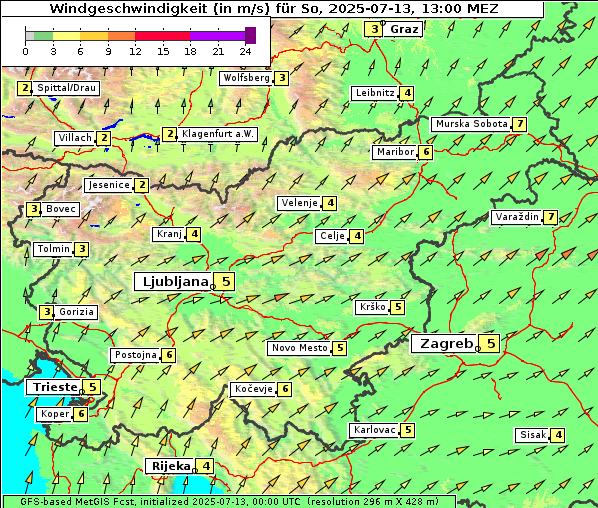Click the purple segment of the legend
The height and width of the screenshot is (508, 598).
tap(217, 36)
